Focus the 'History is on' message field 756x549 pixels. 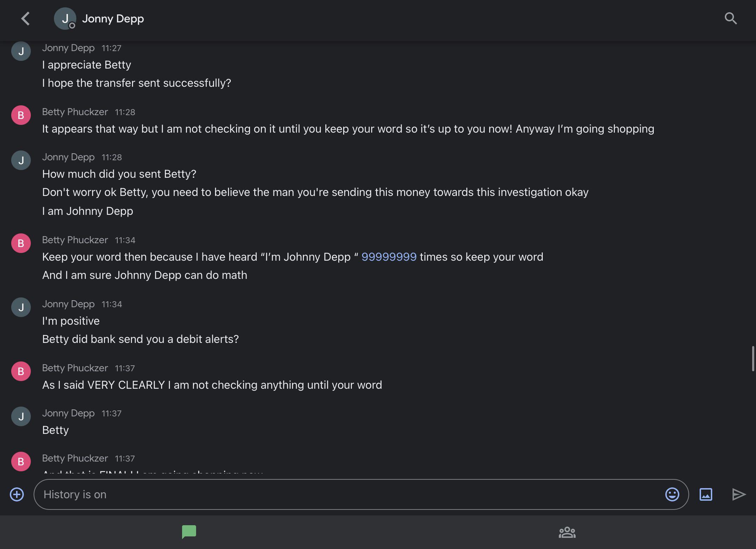350,494
